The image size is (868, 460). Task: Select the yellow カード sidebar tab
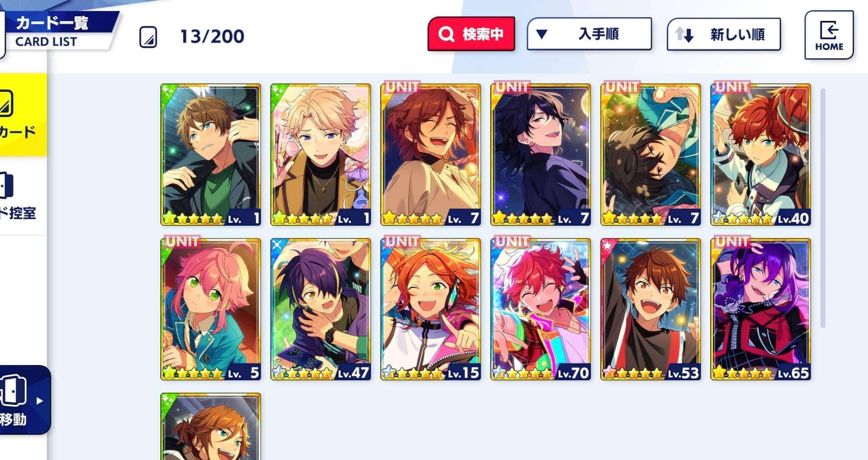coord(22,115)
